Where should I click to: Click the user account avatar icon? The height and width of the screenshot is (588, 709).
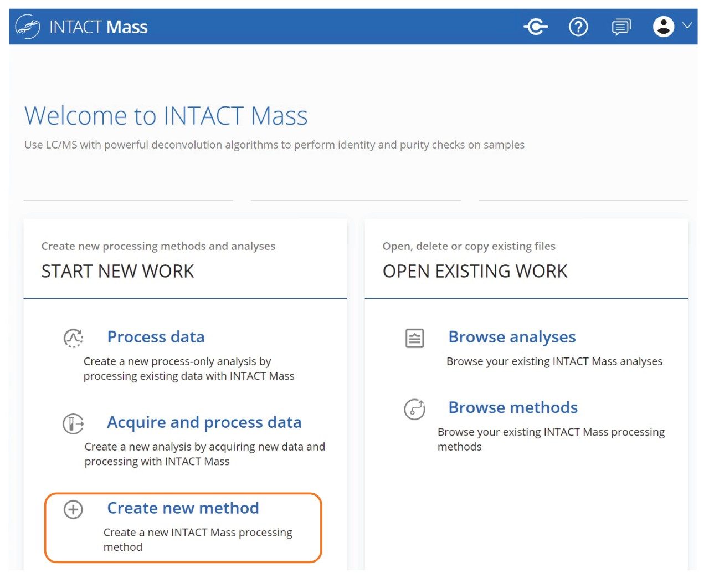pos(664,27)
